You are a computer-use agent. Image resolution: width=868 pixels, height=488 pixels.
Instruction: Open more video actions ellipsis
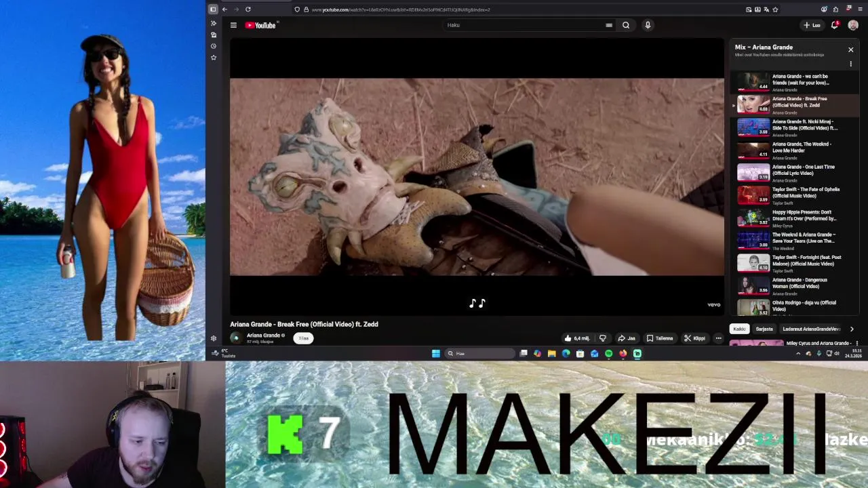click(718, 338)
